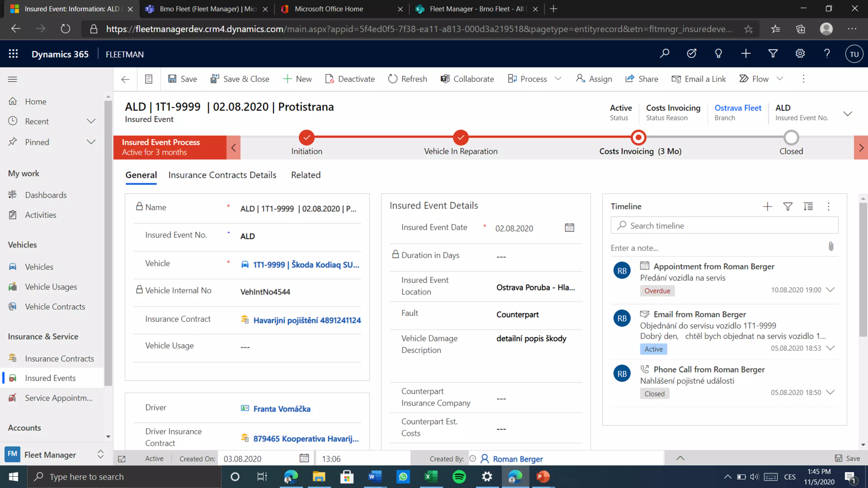Switch to the Related tab

(x=306, y=175)
